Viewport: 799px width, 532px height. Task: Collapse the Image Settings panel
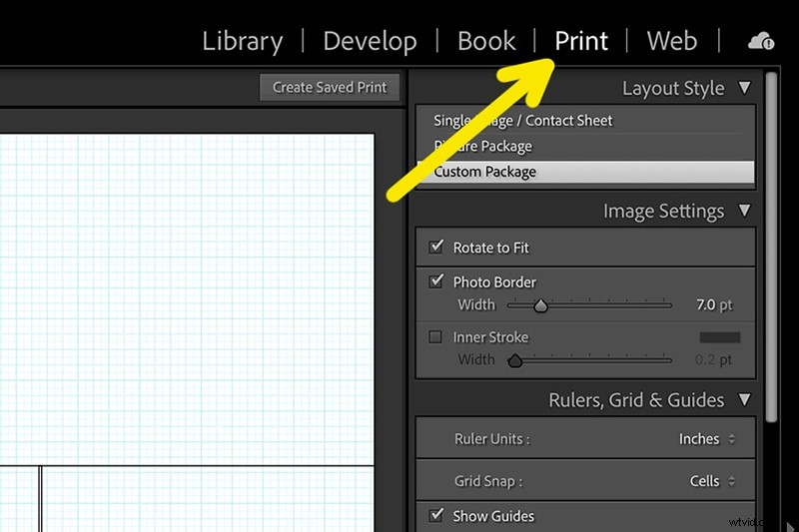(x=744, y=211)
